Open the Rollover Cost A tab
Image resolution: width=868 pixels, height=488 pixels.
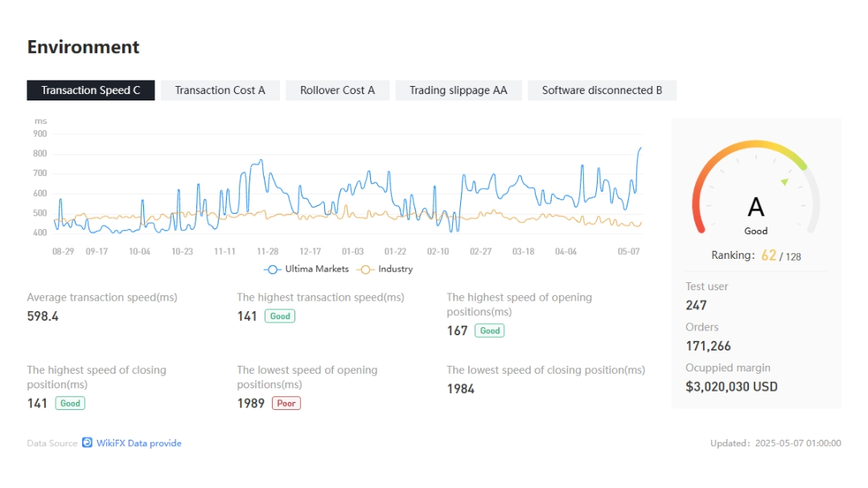(337, 90)
